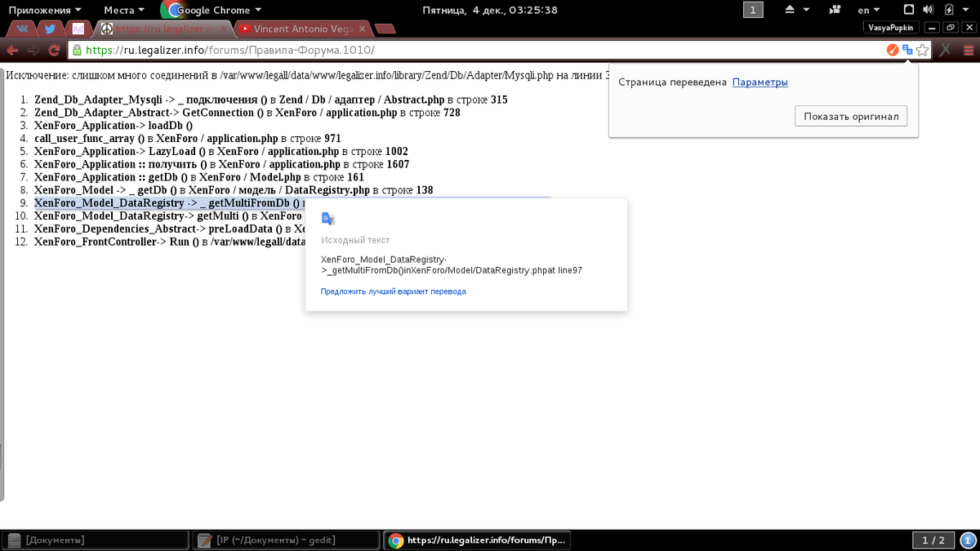This screenshot has height=551, width=980.
Task: Click Предложить лучший вариант перевода link
Action: coord(394,291)
